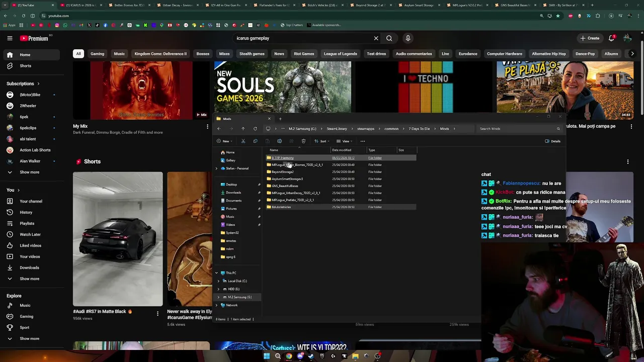Open the New dropdown in File Explorer
Image resolution: width=644 pixels, height=362 pixels.
click(225, 141)
